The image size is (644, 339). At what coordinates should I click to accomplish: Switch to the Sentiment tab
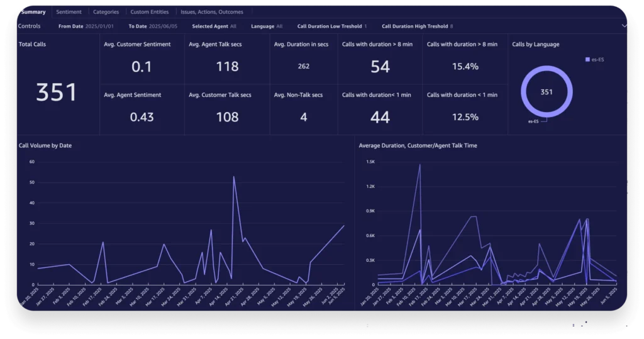pyautogui.click(x=69, y=12)
